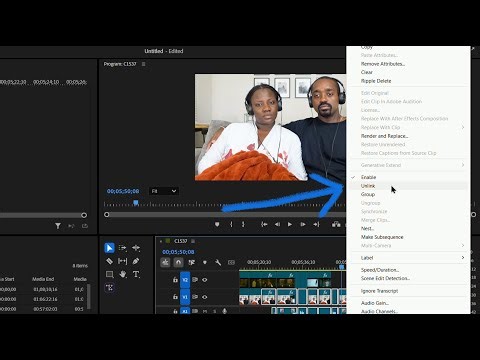Viewport: 480px width, 360px height.
Task: Open Timeline Display Settings wrench
Action: [218, 263]
